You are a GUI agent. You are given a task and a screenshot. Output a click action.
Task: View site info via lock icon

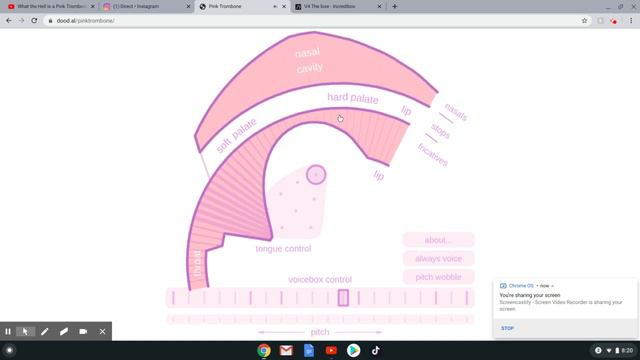coord(50,20)
